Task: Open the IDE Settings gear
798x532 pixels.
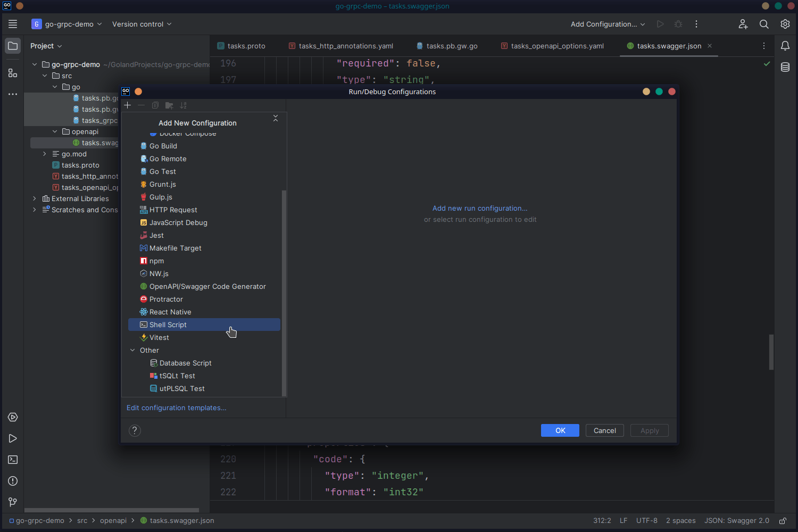Action: point(785,24)
